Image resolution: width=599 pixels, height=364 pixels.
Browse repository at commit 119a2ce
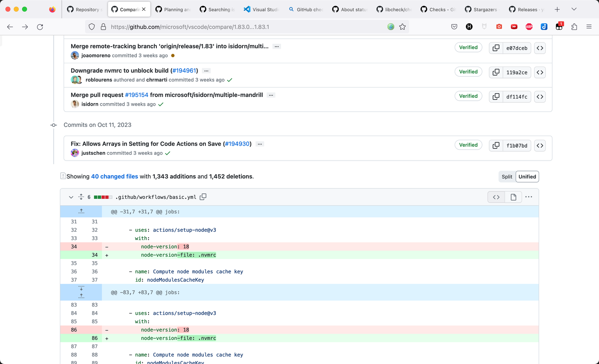(x=540, y=72)
